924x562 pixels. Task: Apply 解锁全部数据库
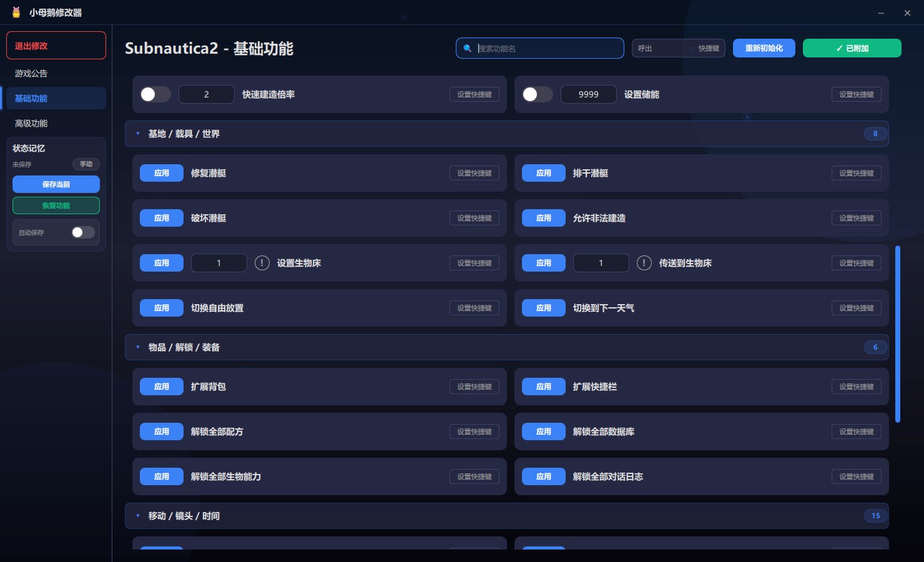pyautogui.click(x=544, y=431)
